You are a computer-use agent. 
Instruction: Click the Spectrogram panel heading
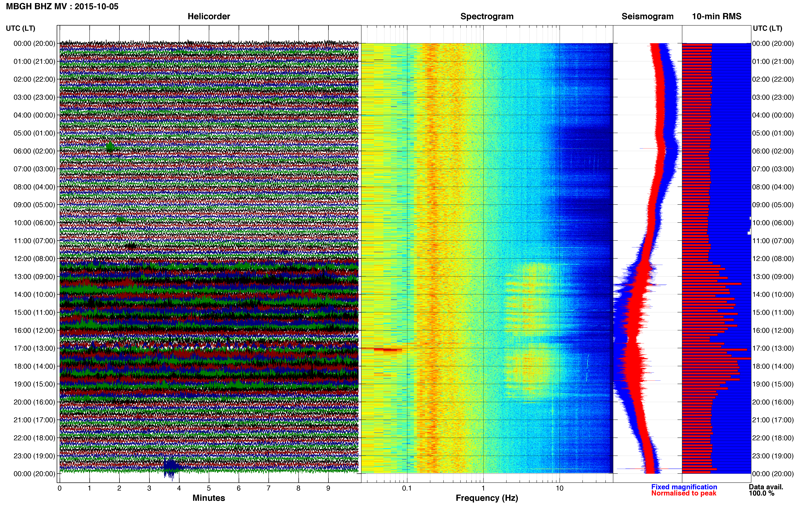click(487, 16)
